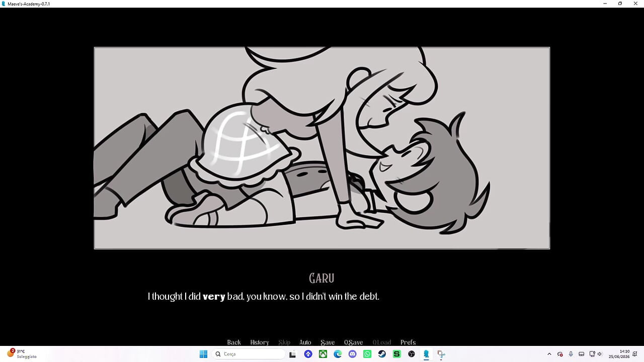Click the Q.Load quick load option
This screenshot has width=644, height=362.
(382, 342)
